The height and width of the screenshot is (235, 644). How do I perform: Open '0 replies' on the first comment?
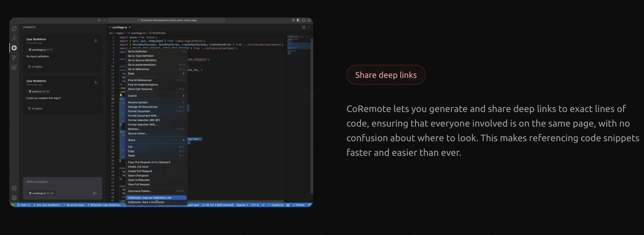pos(35,67)
